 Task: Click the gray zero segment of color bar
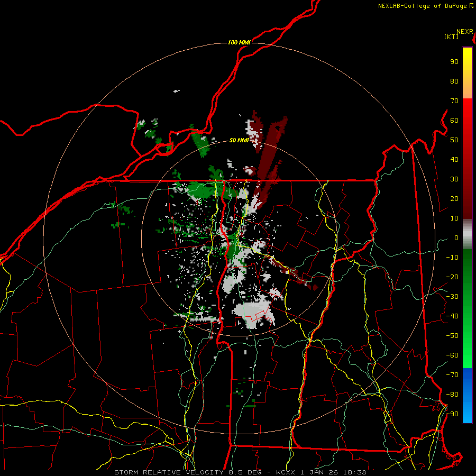tap(467, 234)
